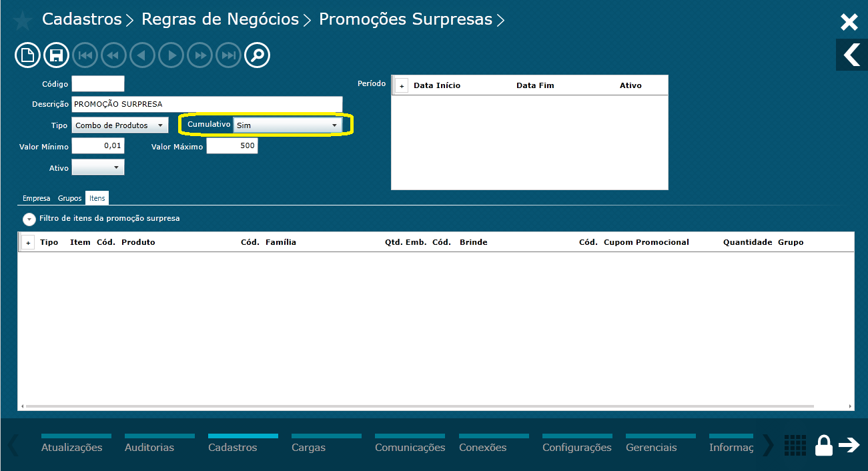Open the apps grid icon
The height and width of the screenshot is (471, 868).
[x=795, y=445]
